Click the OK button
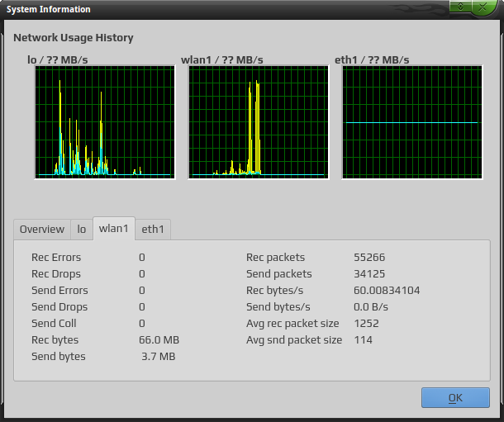The height and width of the screenshot is (422, 504). [x=455, y=397]
